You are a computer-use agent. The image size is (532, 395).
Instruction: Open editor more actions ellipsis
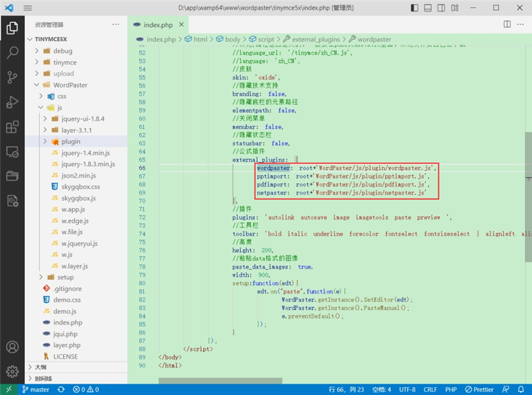point(520,24)
